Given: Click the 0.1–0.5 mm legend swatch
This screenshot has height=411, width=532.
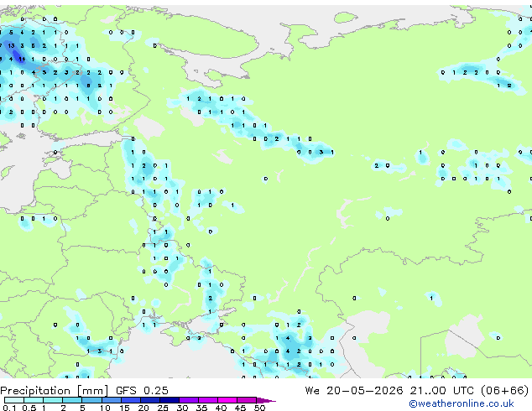Looking at the screenshot, I should tap(14, 400).
